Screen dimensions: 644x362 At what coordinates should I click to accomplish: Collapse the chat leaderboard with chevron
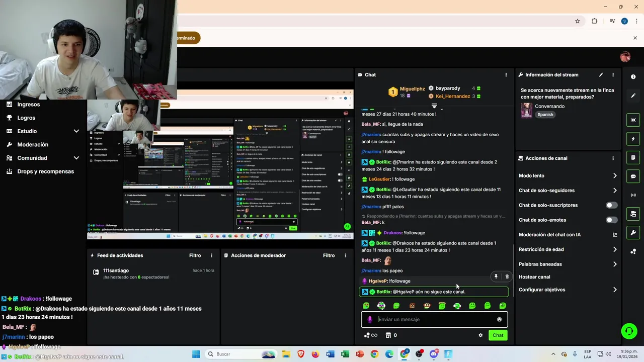tap(434, 106)
